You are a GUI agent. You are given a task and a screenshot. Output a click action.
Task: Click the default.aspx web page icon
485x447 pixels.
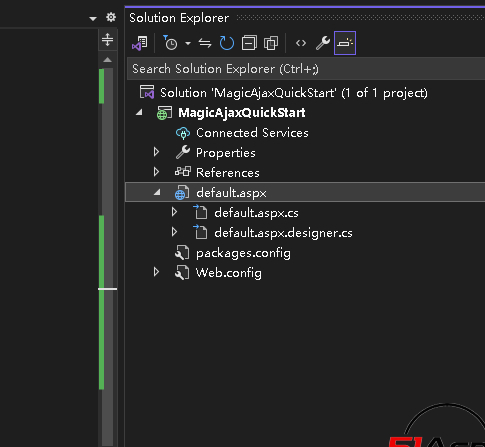coord(182,193)
